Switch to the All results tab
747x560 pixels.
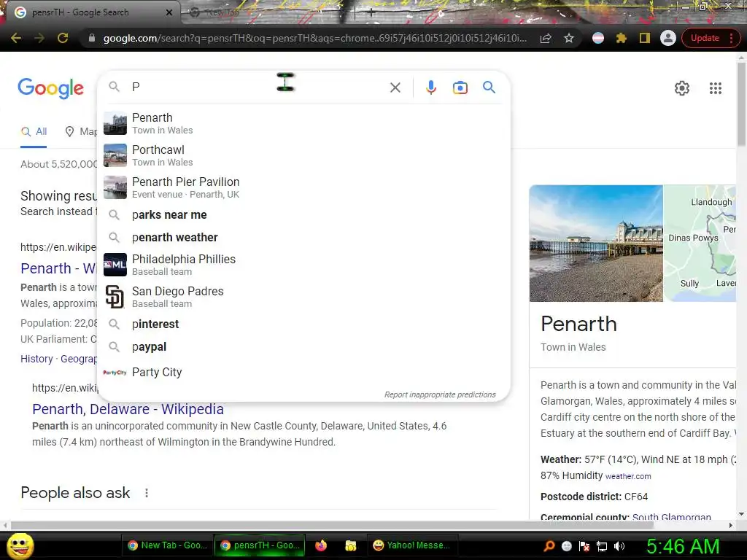click(x=34, y=131)
